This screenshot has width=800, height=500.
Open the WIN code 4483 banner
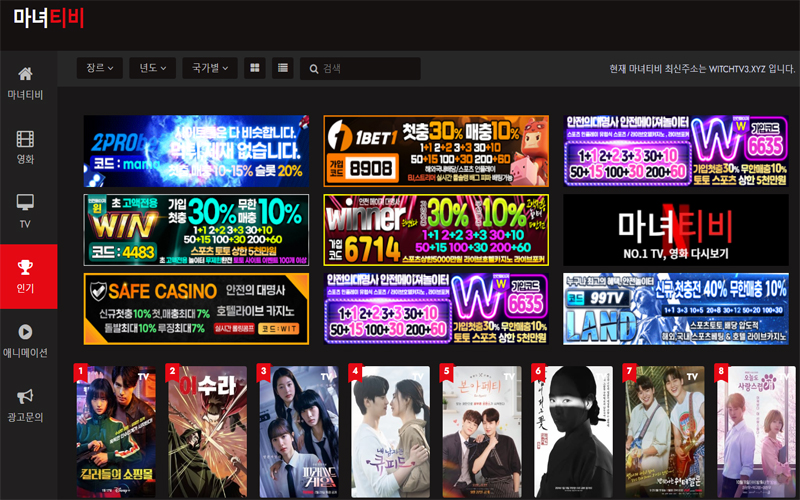tap(196, 230)
